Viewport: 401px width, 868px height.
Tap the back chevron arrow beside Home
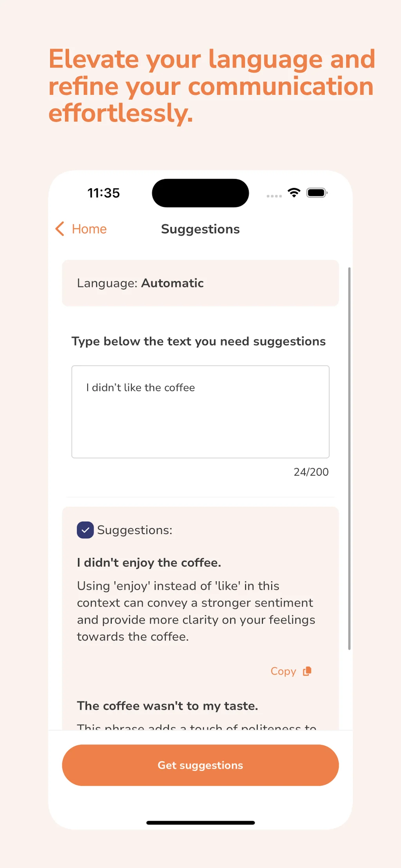60,229
